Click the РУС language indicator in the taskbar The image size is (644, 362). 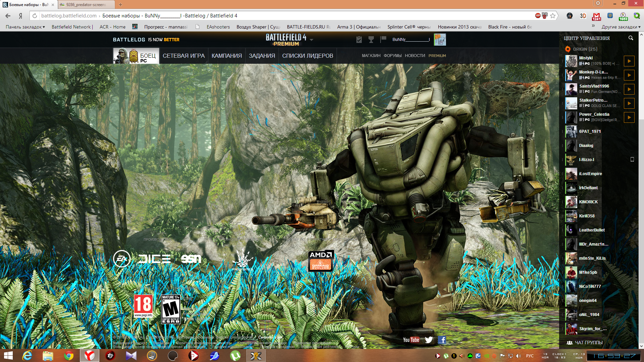pyautogui.click(x=530, y=356)
